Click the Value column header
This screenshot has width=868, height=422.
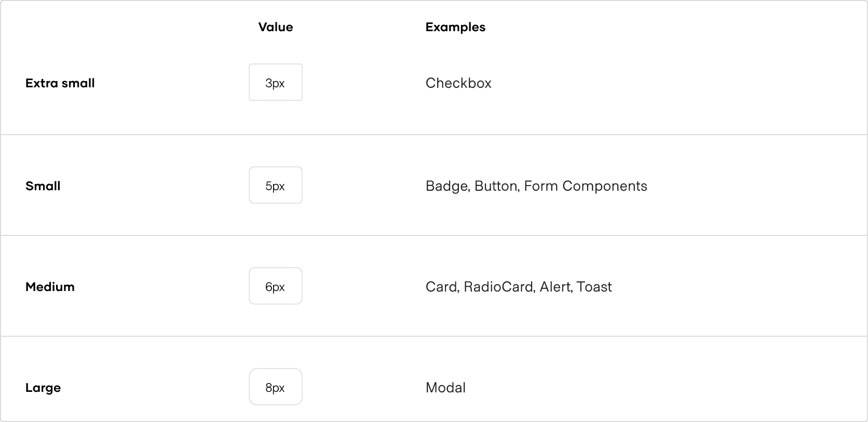click(x=275, y=27)
